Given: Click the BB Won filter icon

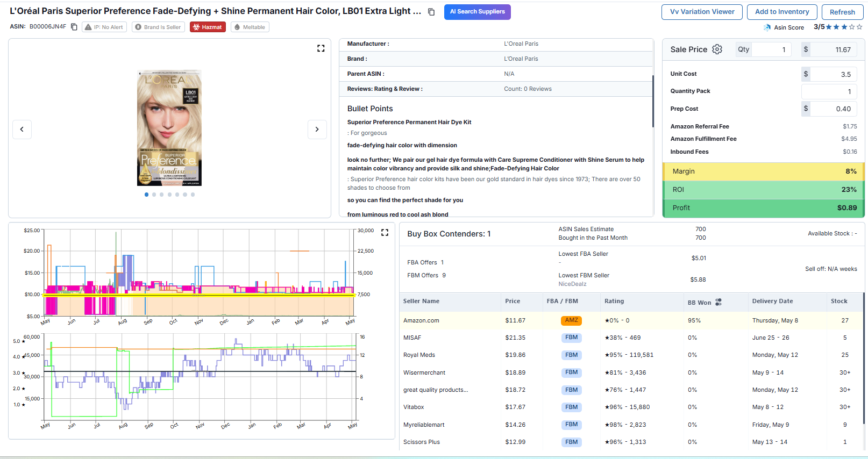Looking at the screenshot, I should pyautogui.click(x=718, y=302).
